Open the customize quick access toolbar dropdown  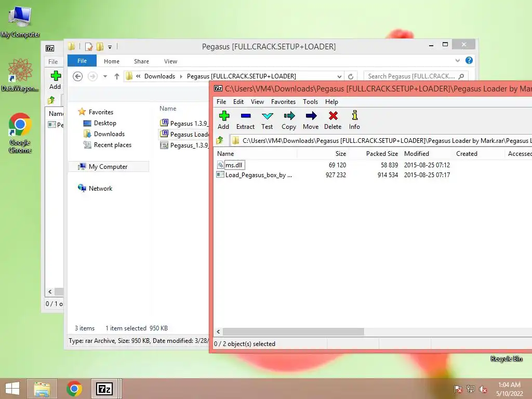coord(110,47)
